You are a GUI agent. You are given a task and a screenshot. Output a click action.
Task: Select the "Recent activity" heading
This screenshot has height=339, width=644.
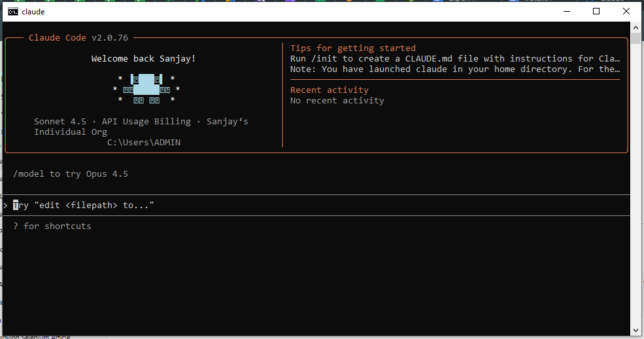click(330, 90)
